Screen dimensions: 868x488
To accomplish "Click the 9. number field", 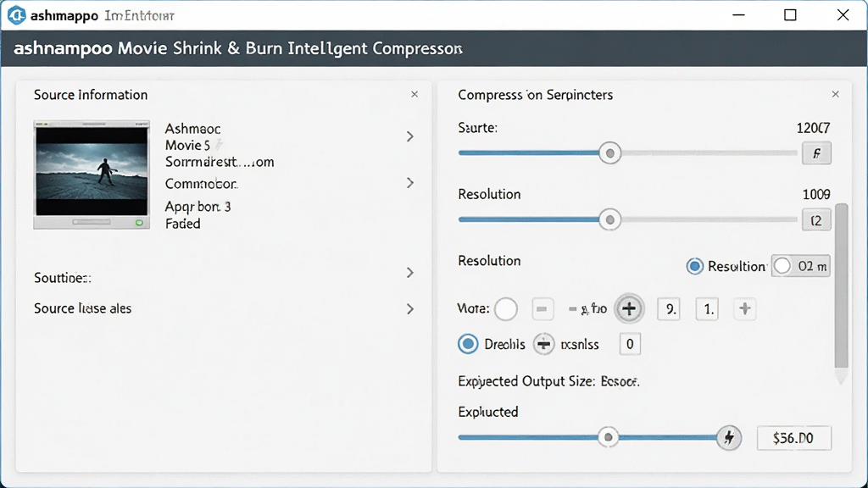I will click(669, 308).
